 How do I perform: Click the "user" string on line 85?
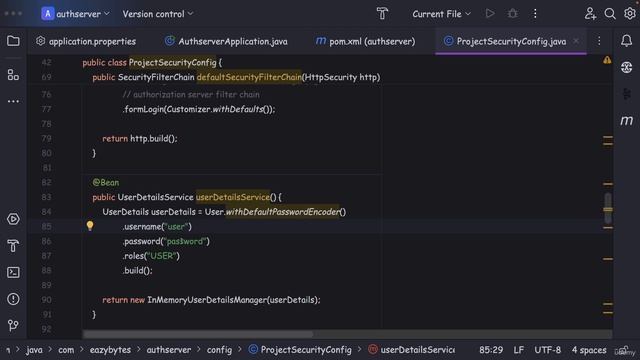[x=176, y=227]
